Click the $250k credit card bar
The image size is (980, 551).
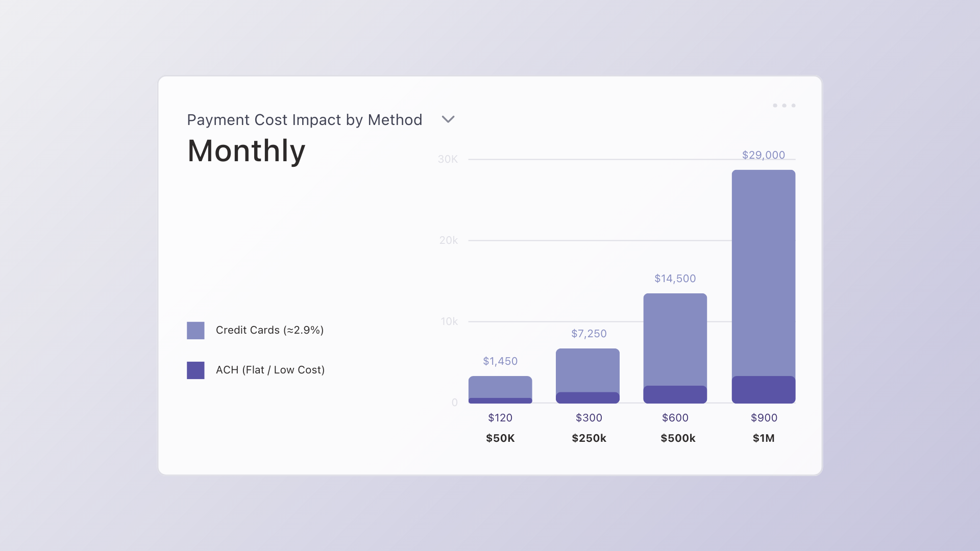587,370
